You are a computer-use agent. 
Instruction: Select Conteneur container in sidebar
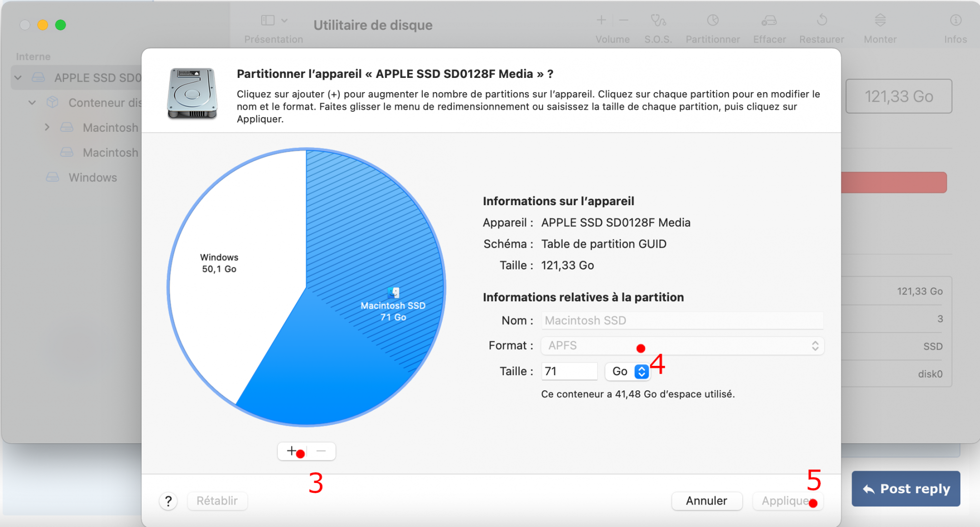105,103
